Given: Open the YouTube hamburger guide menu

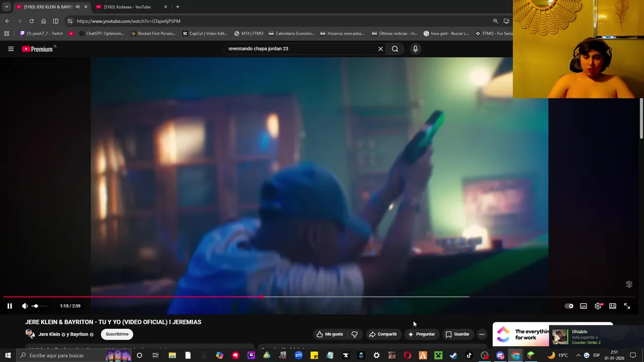Looking at the screenshot, I should pyautogui.click(x=11, y=49).
